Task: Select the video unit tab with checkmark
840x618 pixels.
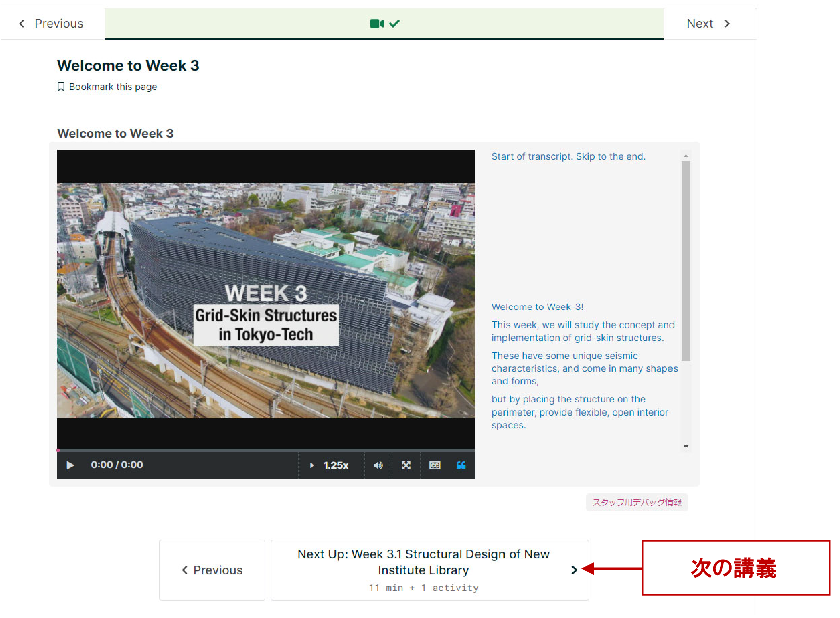Action: click(x=385, y=24)
